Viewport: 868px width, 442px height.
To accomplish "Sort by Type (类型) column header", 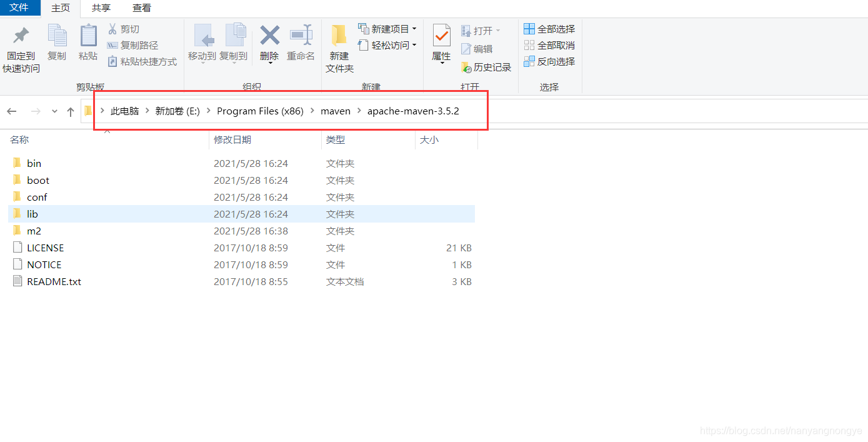I will tap(335, 140).
